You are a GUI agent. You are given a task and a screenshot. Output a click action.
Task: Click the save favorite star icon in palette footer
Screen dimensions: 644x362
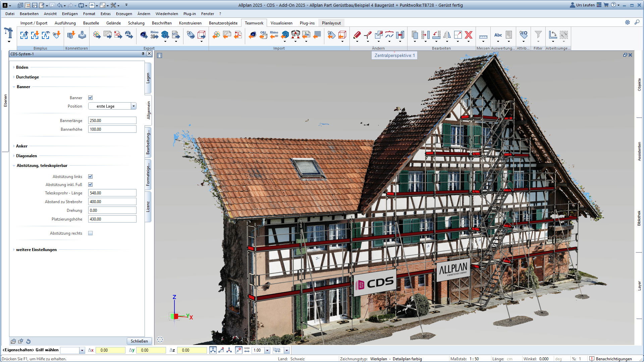pos(21,341)
